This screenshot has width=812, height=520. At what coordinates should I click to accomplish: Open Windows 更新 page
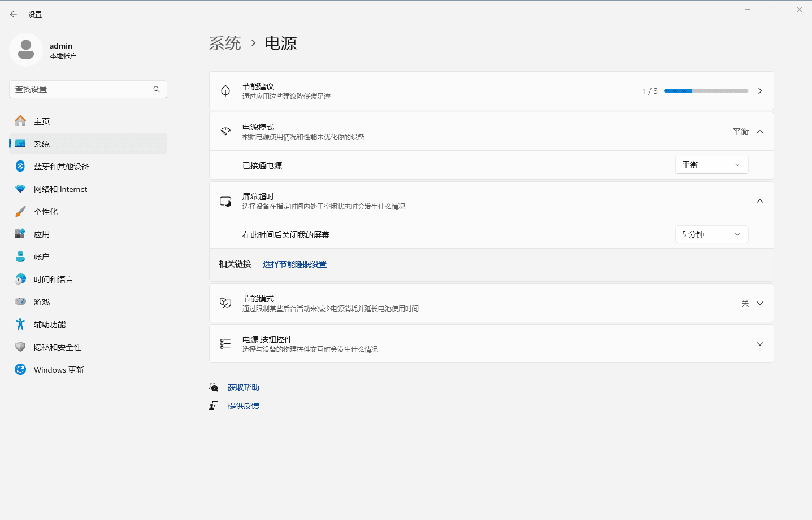point(88,369)
